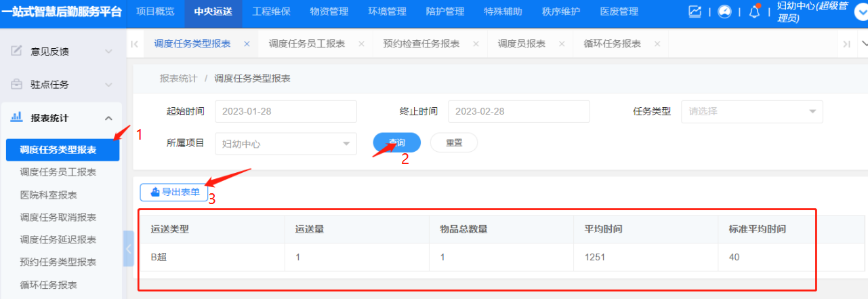Click the 重置 button
The image size is (868, 299).
[454, 142]
